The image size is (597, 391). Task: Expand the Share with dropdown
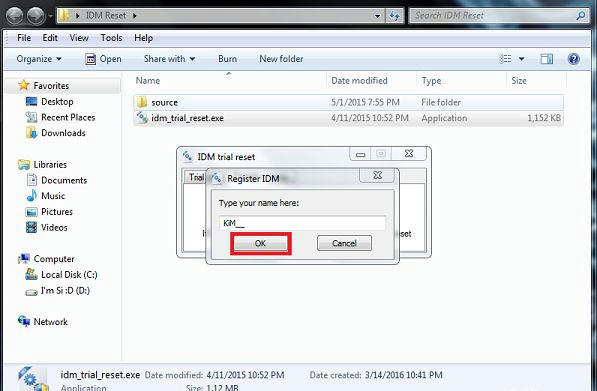(x=169, y=59)
